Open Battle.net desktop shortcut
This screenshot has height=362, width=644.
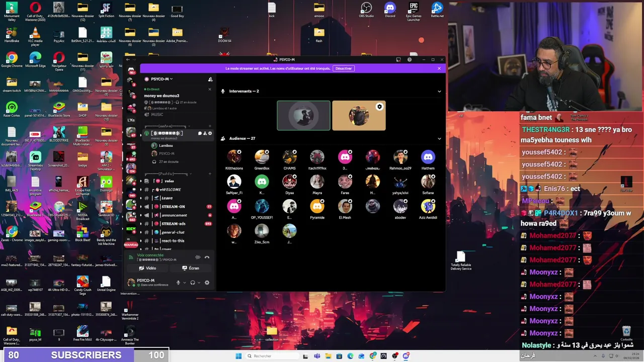pos(437,10)
